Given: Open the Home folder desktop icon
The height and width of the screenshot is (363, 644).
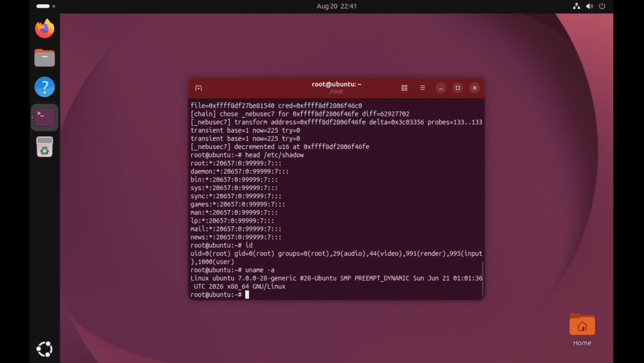Looking at the screenshot, I should pos(582,330).
